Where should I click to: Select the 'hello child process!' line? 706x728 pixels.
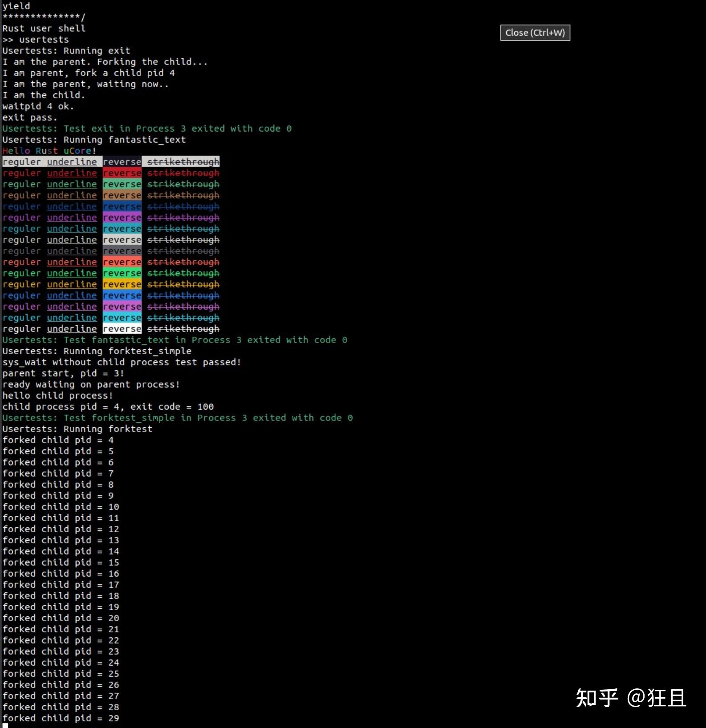point(58,396)
